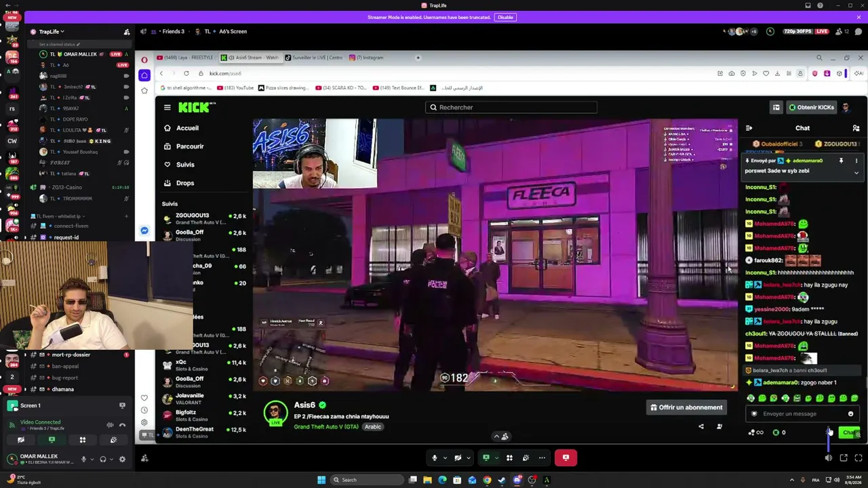Screen dimensions: 868x488
Task: Toggle camera in the voice panel
Action: click(21, 440)
